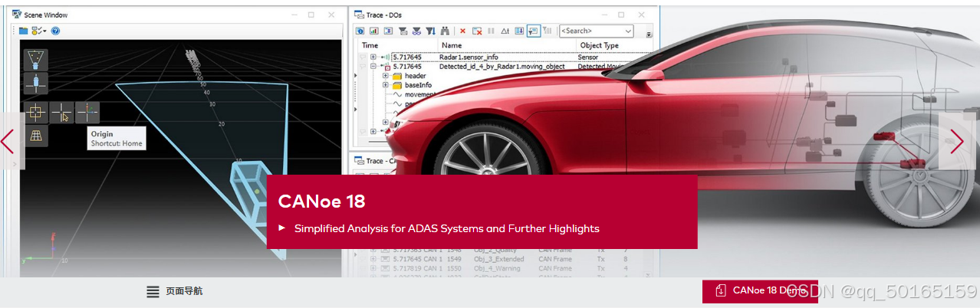The height and width of the screenshot is (308, 980).
Task: Click the predefined filter icon in Trace toolbar
Action: tap(403, 31)
